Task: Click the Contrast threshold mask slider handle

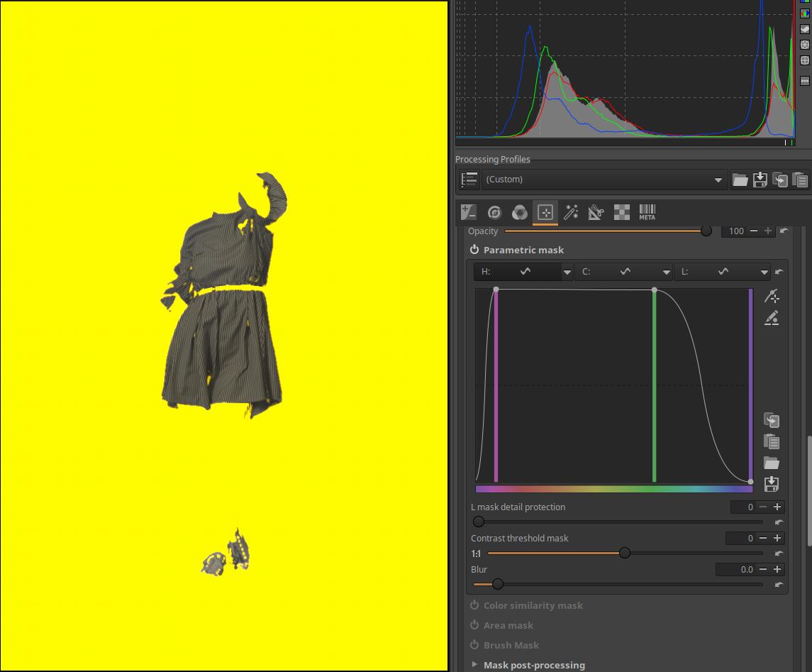Action: tap(625, 553)
